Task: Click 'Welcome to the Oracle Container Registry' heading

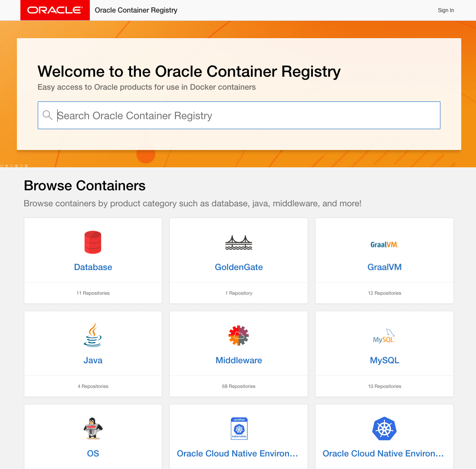Action: click(x=189, y=72)
